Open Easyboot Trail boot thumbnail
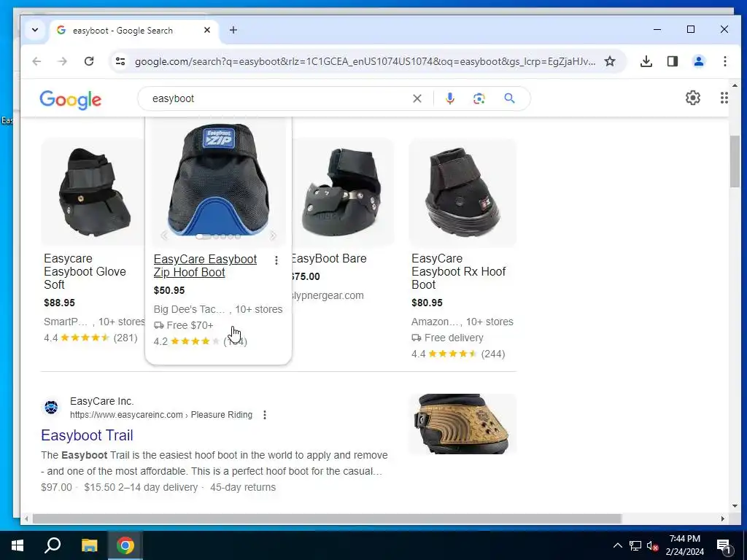Viewport: 747px width, 560px height. pos(462,424)
